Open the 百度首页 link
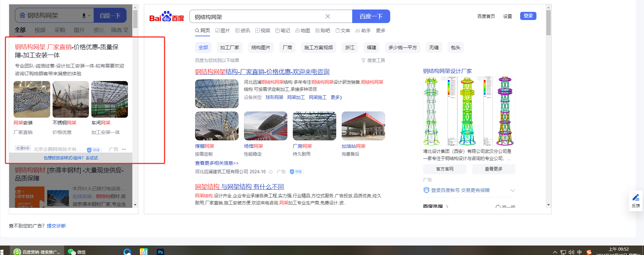644x255 pixels. point(486,16)
